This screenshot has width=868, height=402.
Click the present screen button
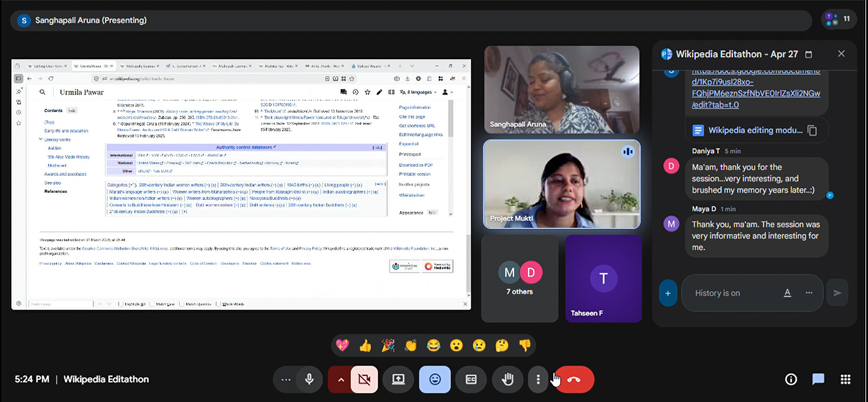click(398, 380)
